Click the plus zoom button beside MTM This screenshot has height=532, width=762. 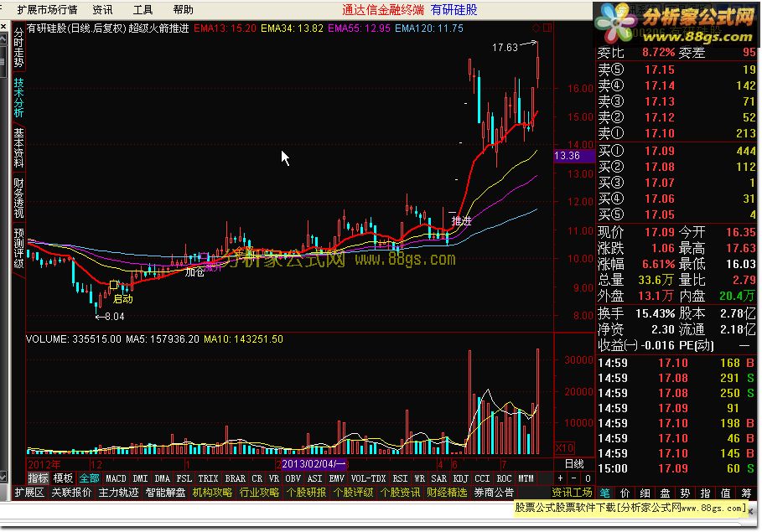[x=560, y=478]
